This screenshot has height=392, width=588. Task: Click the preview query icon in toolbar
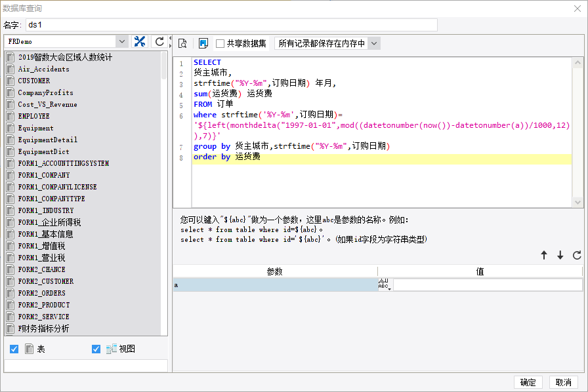182,43
